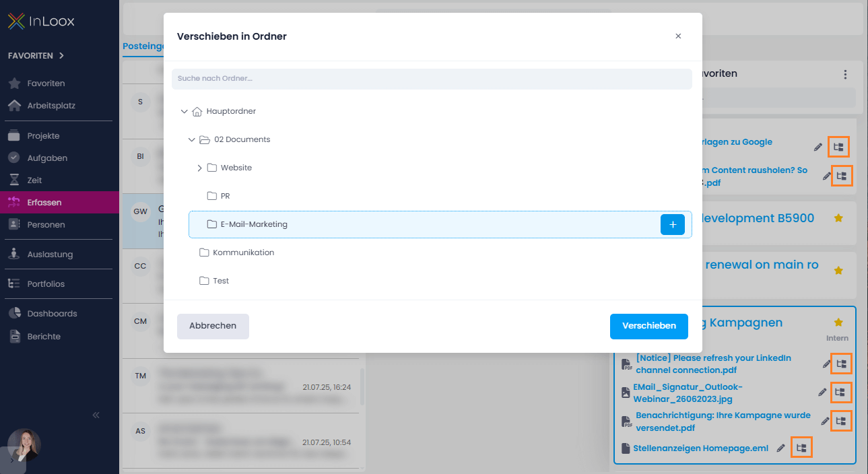Screen dimensions: 868x474
Task: Click move-to-folder icon for LinkedIn notice PDF
Action: (x=840, y=364)
